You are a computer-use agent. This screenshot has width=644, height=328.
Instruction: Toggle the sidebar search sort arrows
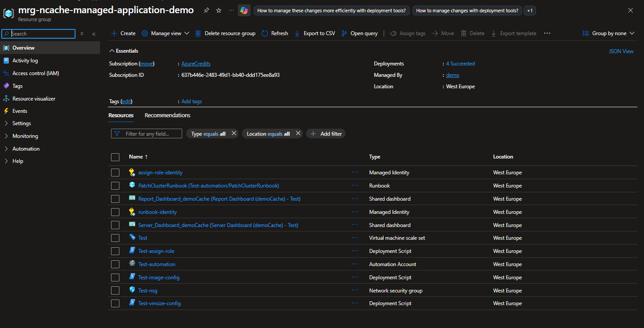point(82,34)
